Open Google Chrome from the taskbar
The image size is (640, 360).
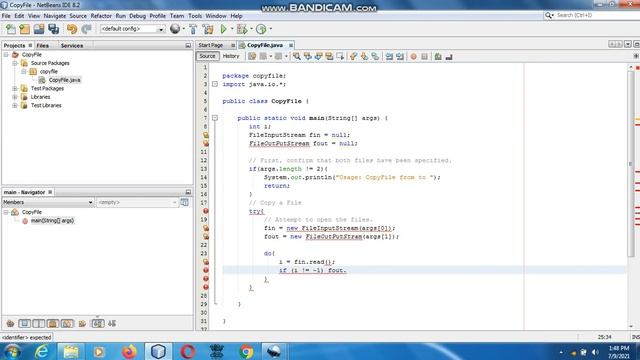tap(246, 351)
